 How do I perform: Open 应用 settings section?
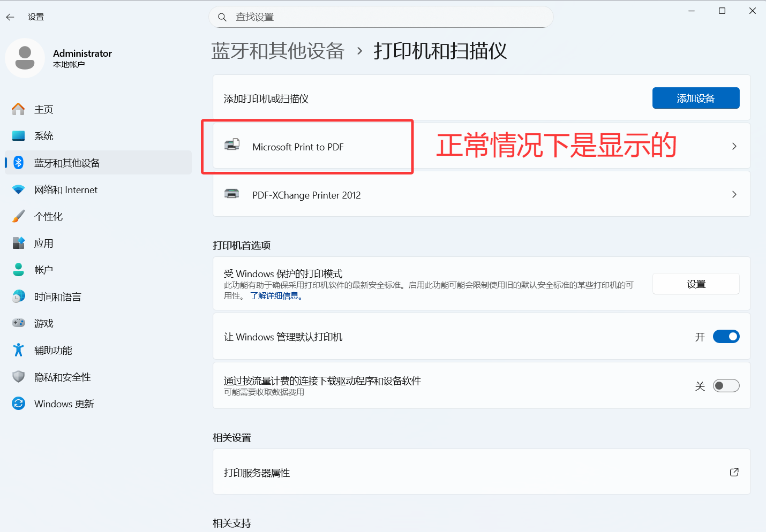98,243
